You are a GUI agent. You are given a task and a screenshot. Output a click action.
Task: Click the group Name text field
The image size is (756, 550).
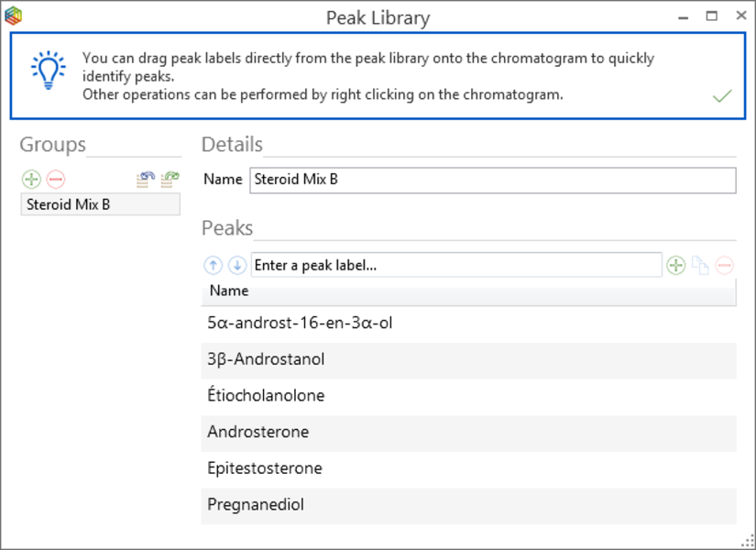pos(492,180)
